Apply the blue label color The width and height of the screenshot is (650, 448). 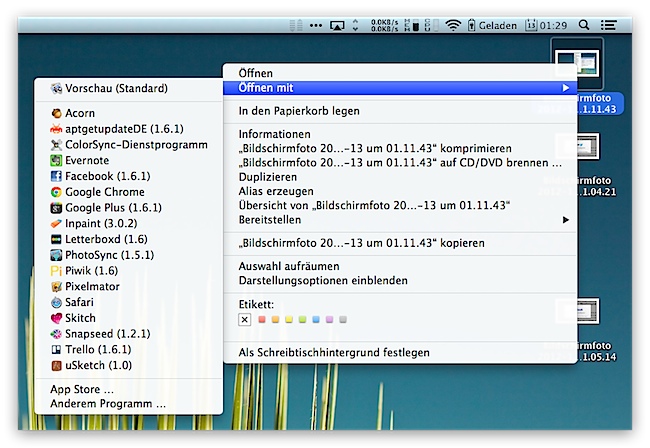click(x=317, y=320)
